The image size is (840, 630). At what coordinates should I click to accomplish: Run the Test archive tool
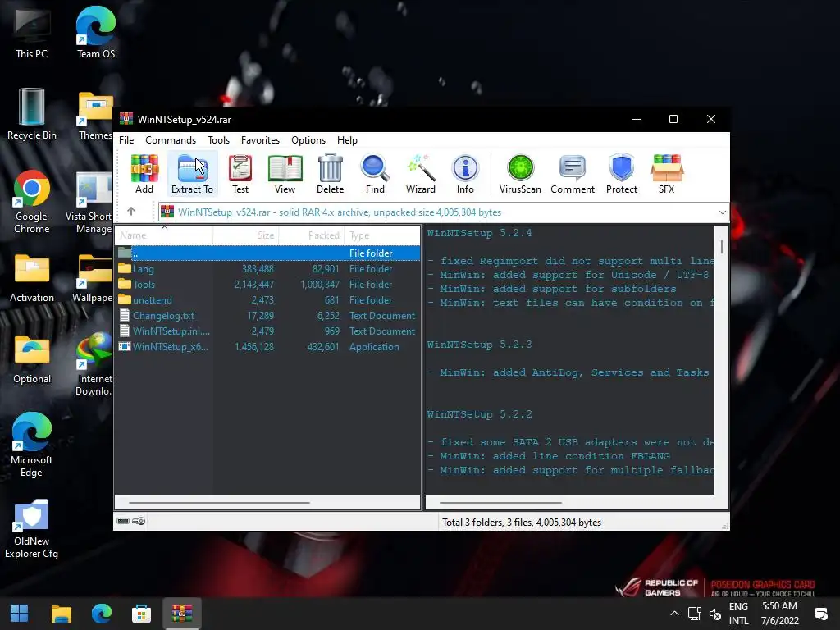240,174
